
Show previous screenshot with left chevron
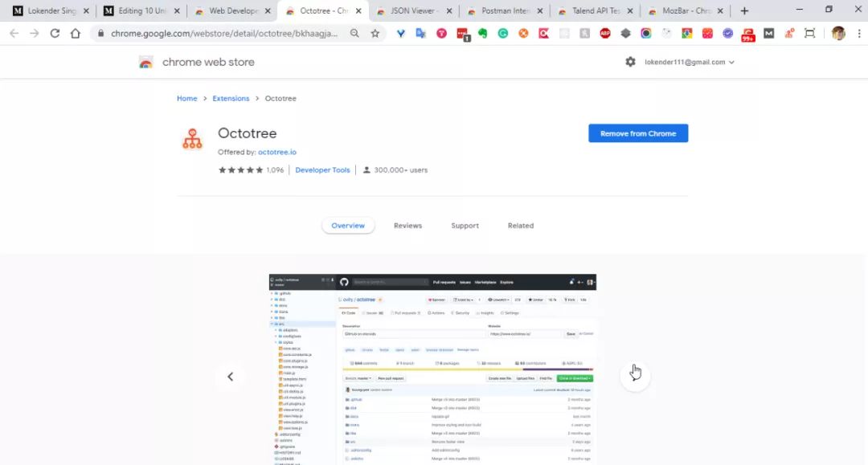click(x=231, y=377)
